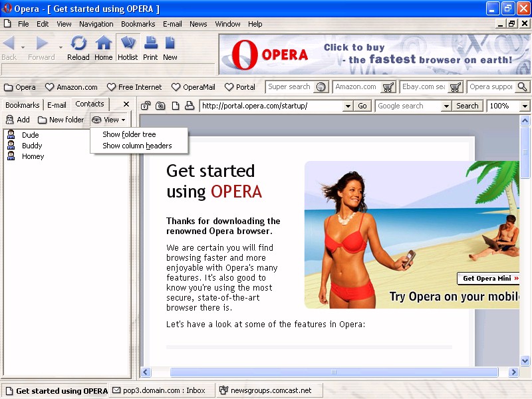Open the Google search engine dropdown

(x=446, y=106)
